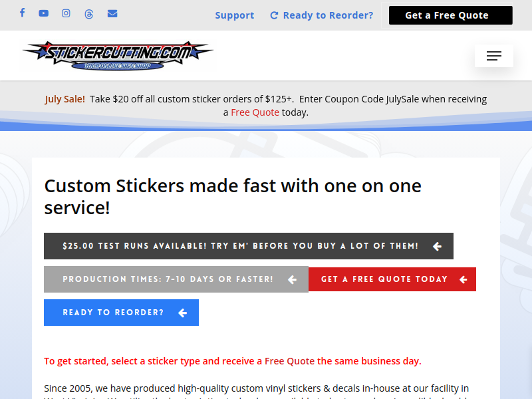Viewport: 532px width, 399px height.
Task: Click the Threads social icon
Action: pos(89,14)
